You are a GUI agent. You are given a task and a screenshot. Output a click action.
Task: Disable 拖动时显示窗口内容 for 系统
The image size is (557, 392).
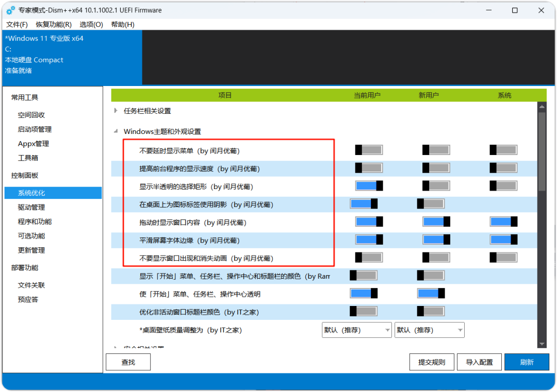(x=503, y=221)
